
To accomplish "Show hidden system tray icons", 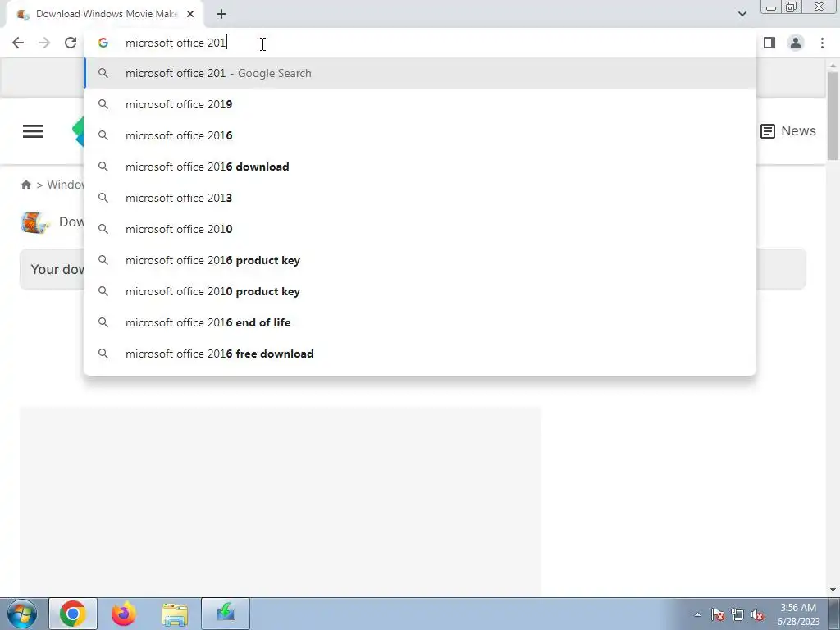I will pos(697,614).
